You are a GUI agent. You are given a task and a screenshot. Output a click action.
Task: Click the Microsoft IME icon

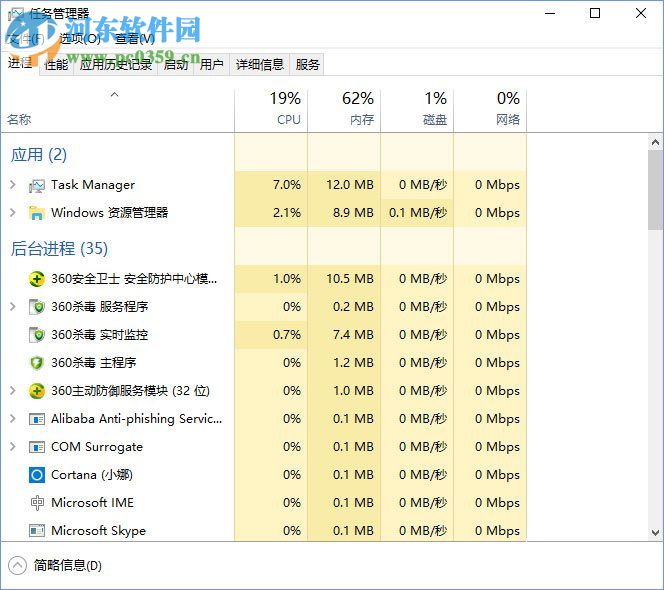point(37,503)
